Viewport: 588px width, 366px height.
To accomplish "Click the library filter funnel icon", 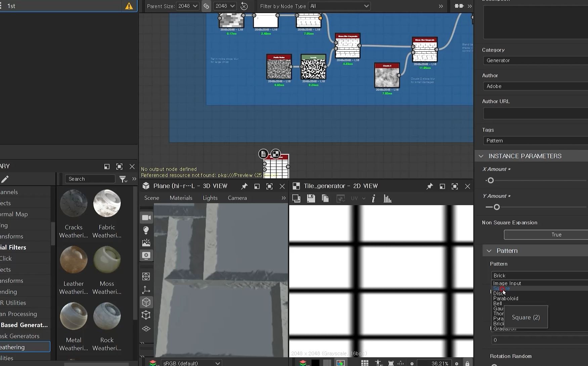I will click(x=123, y=179).
